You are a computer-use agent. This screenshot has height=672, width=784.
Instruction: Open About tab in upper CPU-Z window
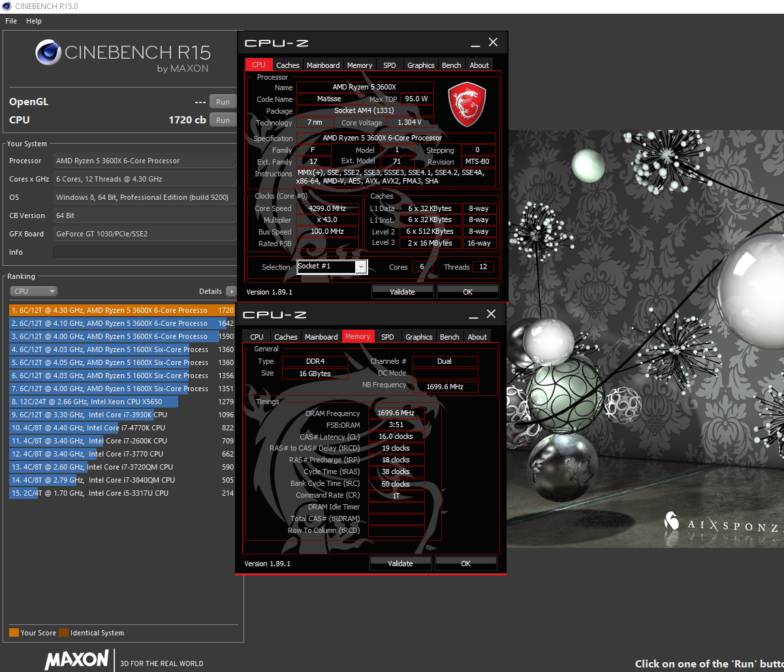coord(479,65)
